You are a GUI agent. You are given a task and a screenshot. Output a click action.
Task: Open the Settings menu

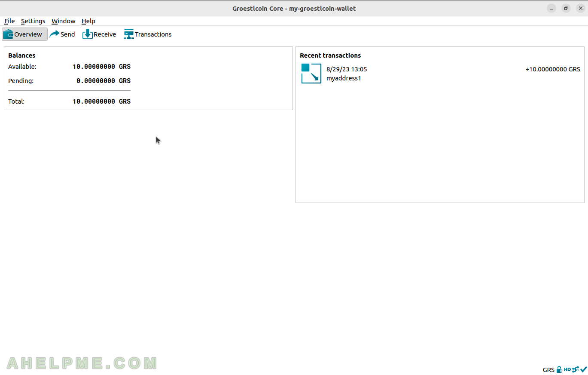point(33,21)
